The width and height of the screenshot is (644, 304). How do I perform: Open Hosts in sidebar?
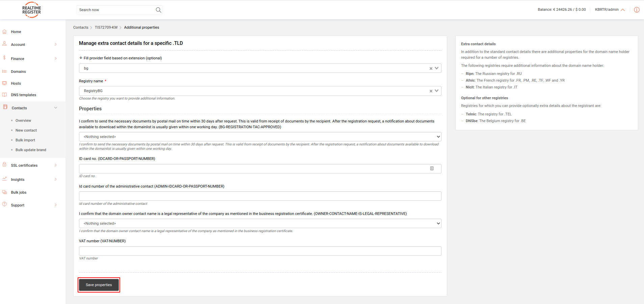click(16, 83)
